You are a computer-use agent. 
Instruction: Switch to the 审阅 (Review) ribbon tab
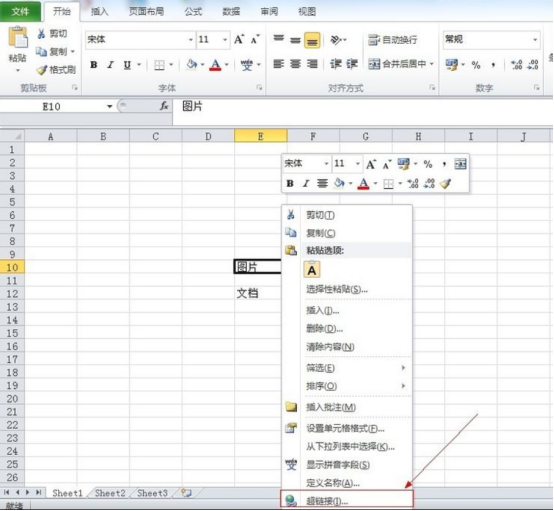click(x=269, y=12)
